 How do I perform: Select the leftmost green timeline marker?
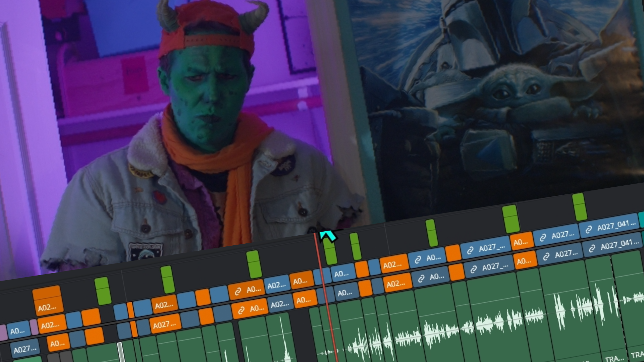(103, 291)
